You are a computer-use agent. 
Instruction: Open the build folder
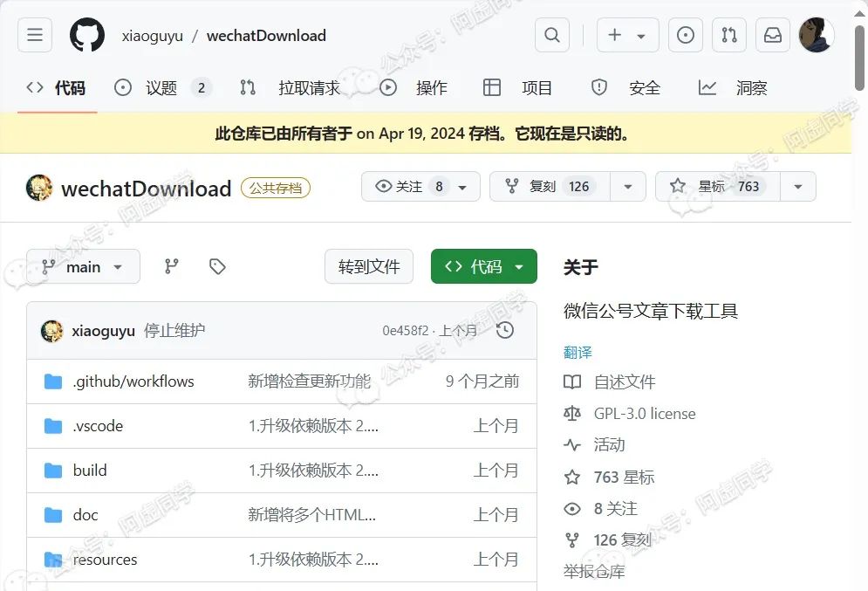pyautogui.click(x=90, y=471)
